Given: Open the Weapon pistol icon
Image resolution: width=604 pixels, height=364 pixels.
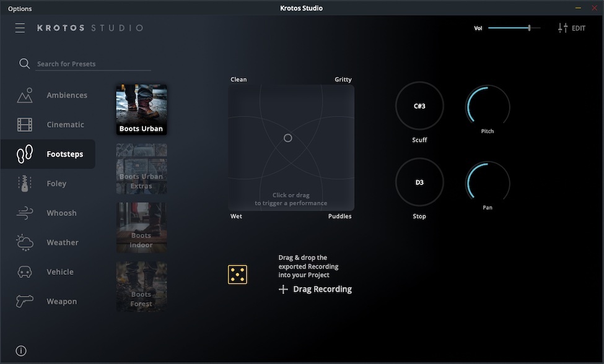Looking at the screenshot, I should (24, 301).
